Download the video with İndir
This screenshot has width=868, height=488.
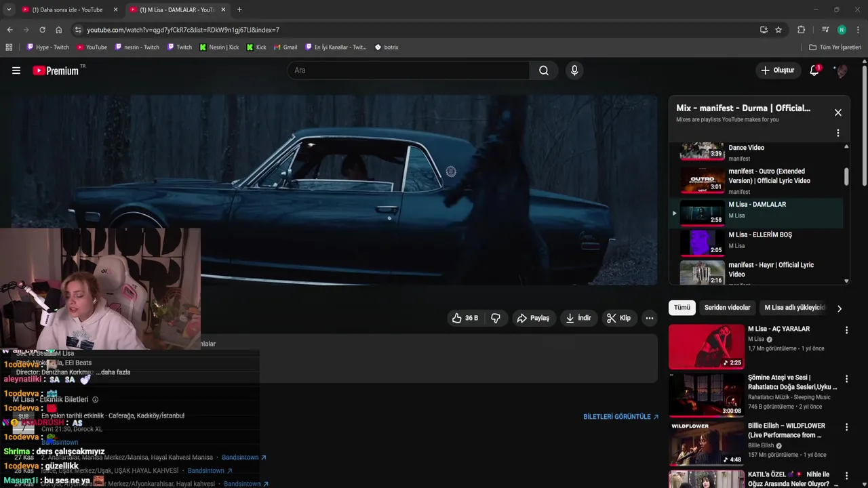(x=578, y=318)
